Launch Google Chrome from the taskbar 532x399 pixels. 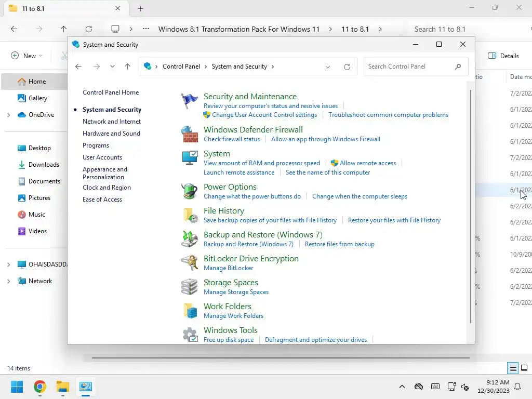pos(39,387)
